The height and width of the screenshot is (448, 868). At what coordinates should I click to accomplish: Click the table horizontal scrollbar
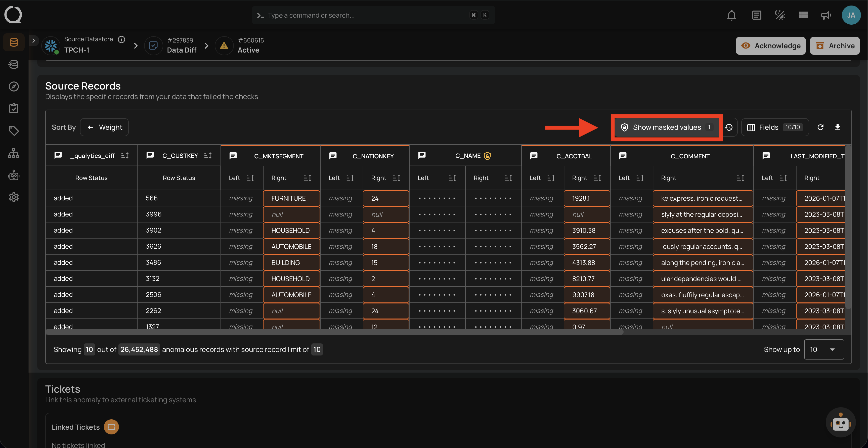point(334,332)
